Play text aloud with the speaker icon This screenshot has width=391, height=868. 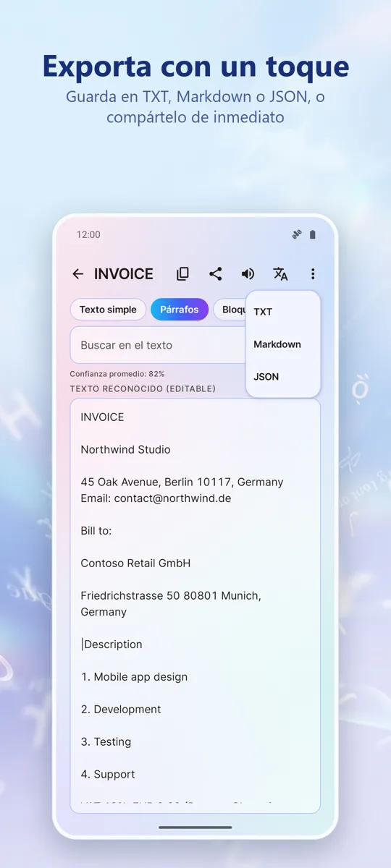(x=248, y=274)
